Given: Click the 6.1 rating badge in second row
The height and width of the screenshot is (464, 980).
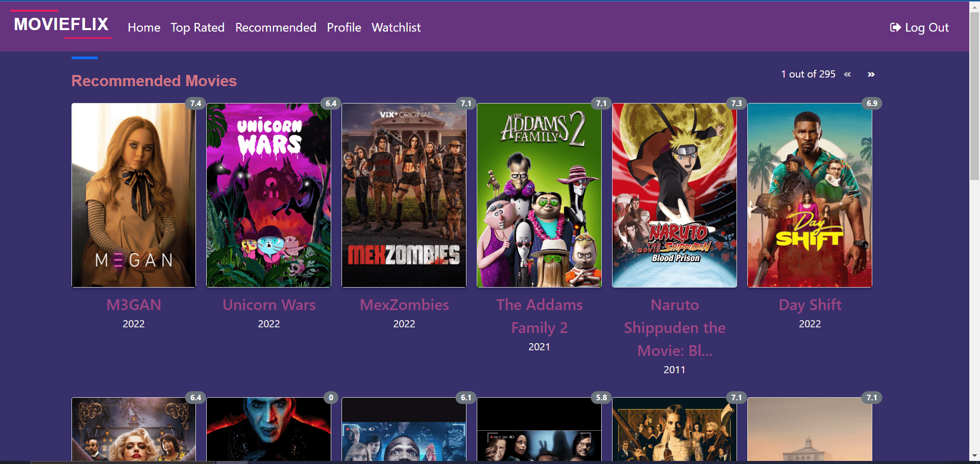Looking at the screenshot, I should tap(467, 398).
